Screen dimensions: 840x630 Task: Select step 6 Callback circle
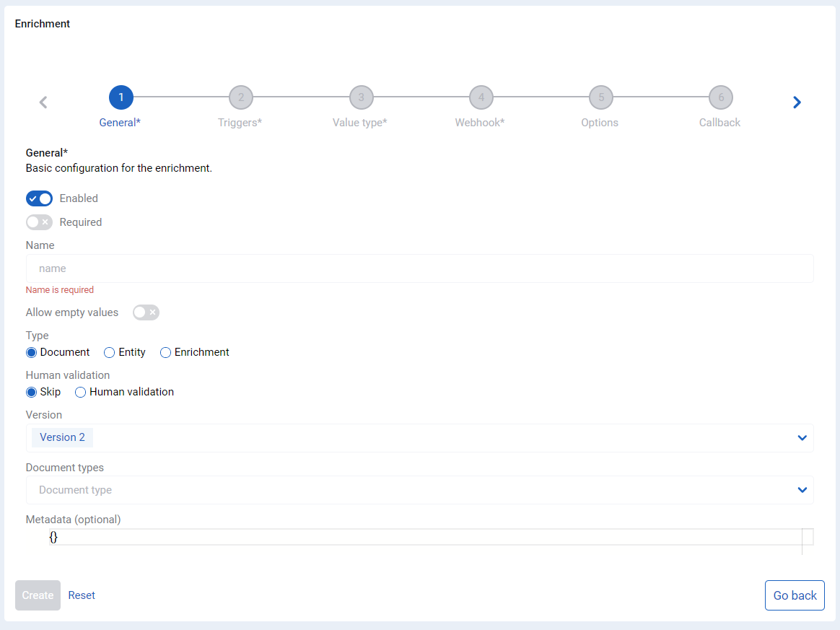click(721, 97)
